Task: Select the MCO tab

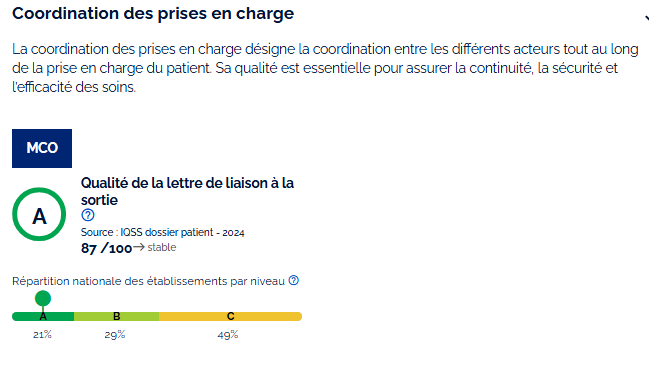Action: pos(42,148)
